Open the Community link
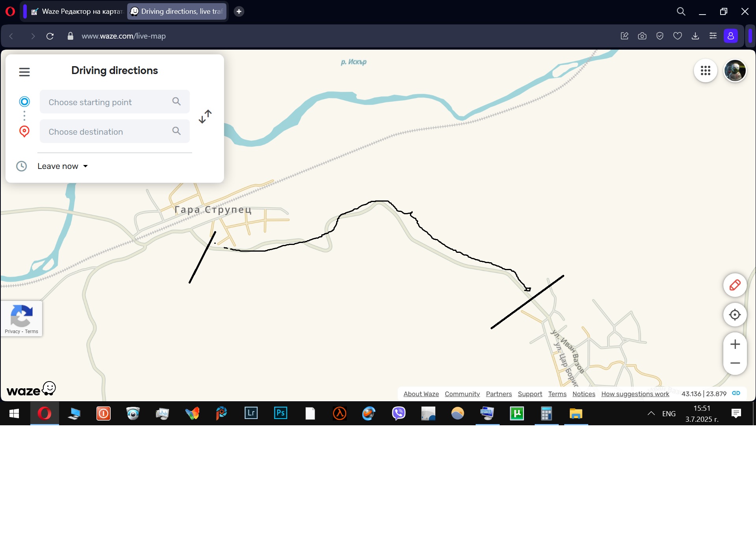 coord(462,394)
